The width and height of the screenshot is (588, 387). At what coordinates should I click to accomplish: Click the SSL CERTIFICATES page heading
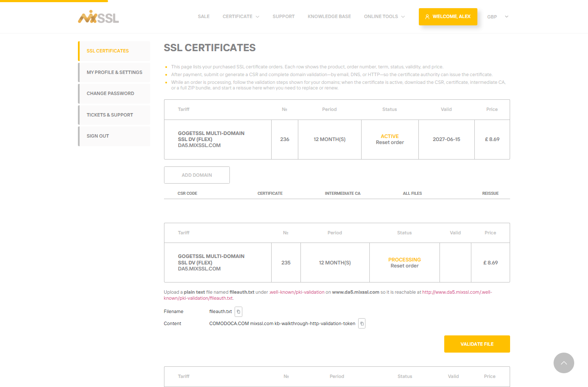210,48
